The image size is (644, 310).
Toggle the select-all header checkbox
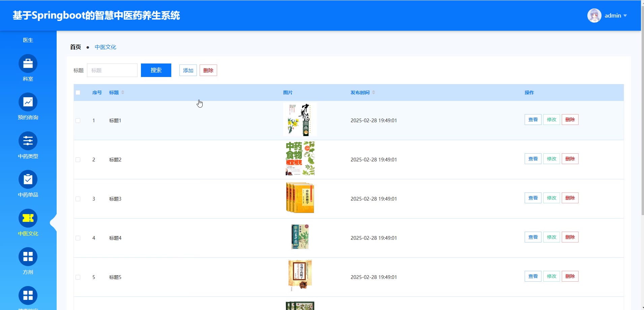(x=78, y=93)
